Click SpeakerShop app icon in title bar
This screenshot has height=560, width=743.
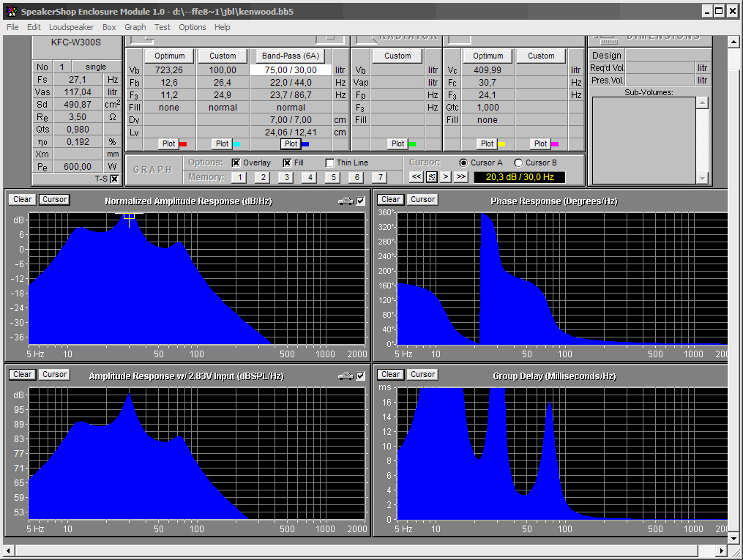point(10,11)
